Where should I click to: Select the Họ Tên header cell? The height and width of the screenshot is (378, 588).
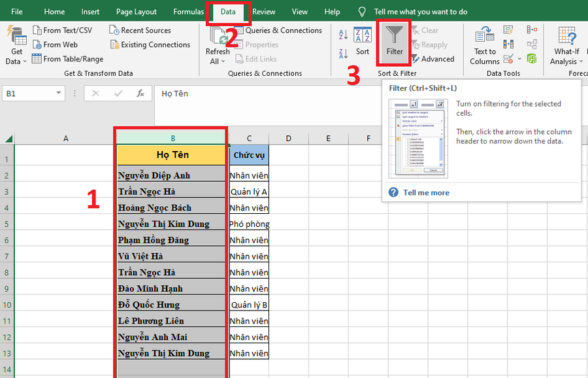pyautogui.click(x=172, y=155)
